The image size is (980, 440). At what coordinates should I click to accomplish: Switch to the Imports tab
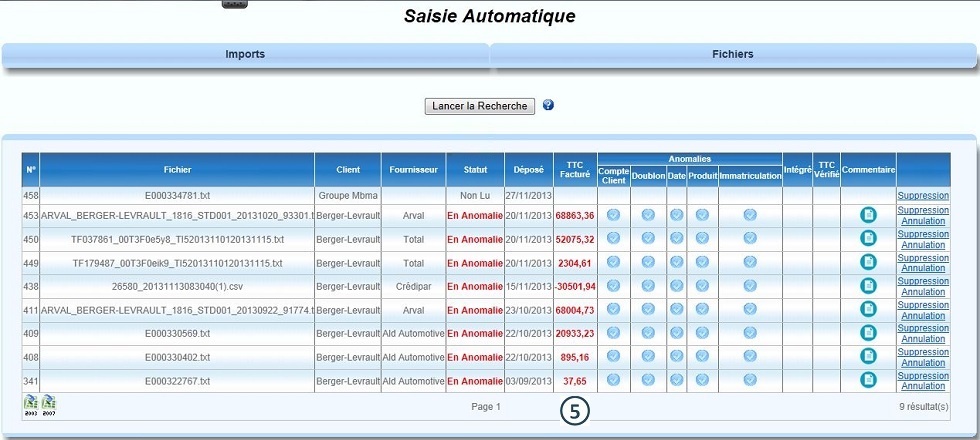245,54
